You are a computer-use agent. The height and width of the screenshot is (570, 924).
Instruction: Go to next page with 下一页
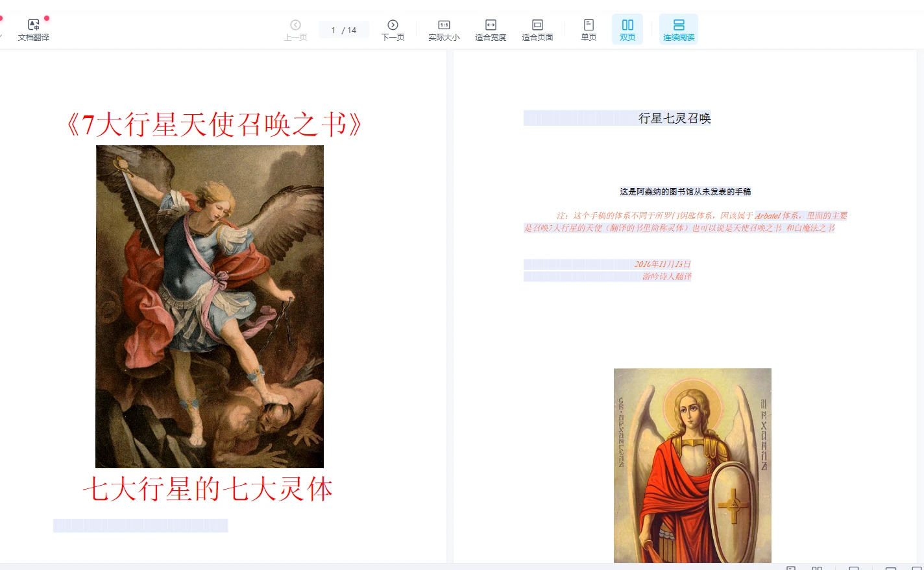[x=393, y=30]
